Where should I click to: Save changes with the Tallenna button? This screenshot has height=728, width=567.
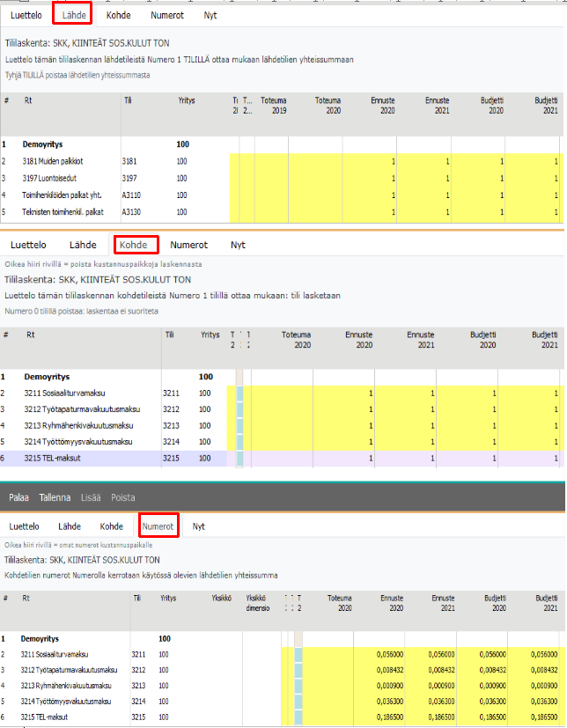click(55, 497)
